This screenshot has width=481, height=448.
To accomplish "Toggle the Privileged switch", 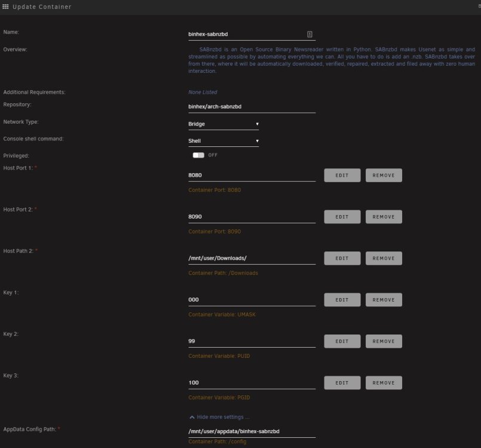I will [x=198, y=155].
